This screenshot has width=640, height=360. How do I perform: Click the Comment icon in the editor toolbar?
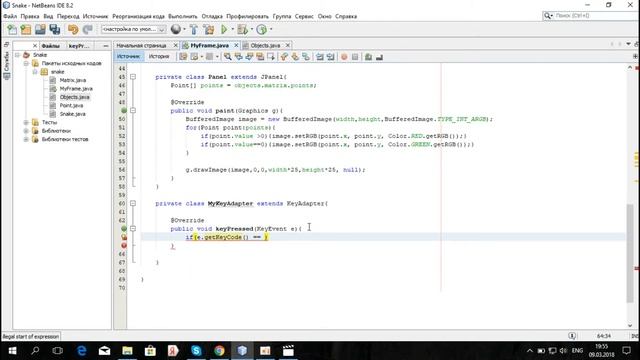click(x=368, y=57)
